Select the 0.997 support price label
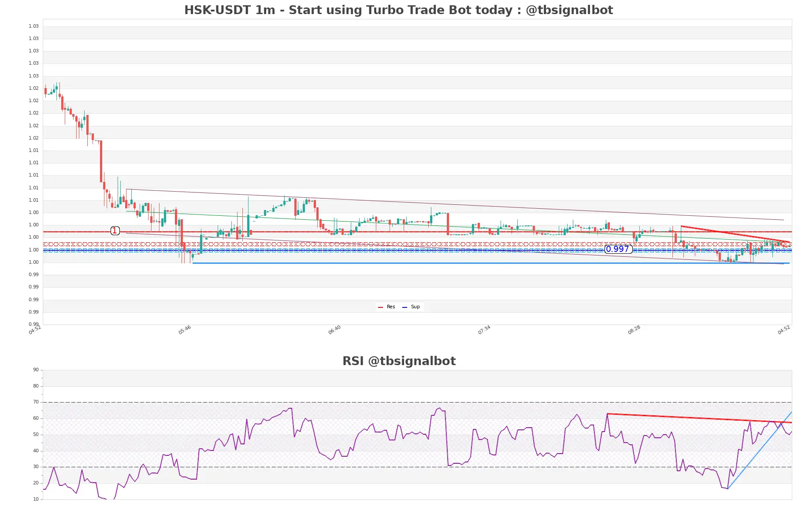798x532 pixels. (618, 249)
